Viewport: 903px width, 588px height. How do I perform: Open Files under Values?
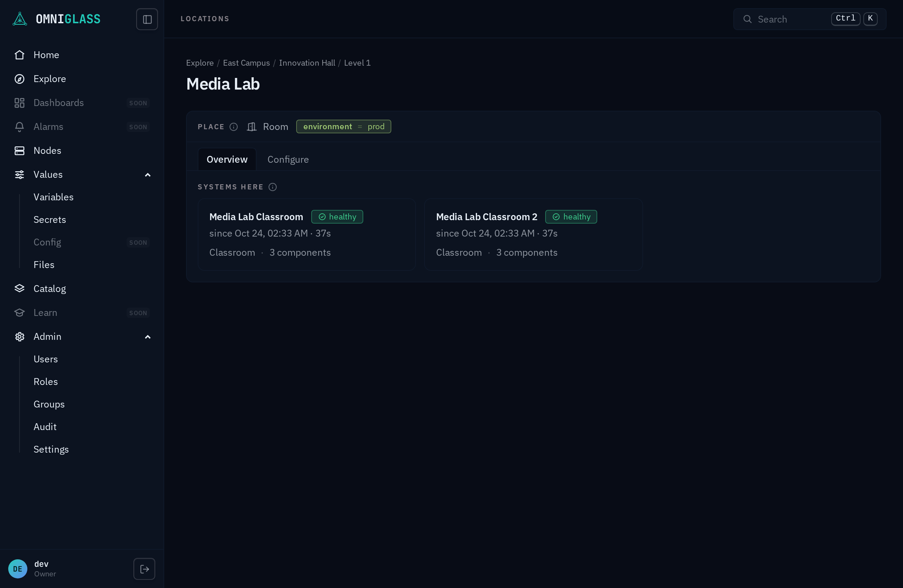(44, 265)
